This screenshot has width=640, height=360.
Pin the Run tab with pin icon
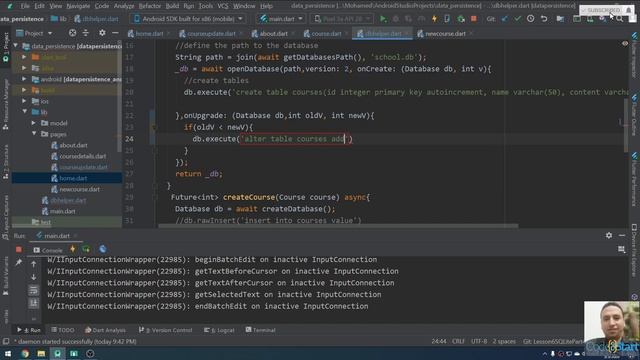(x=18, y=263)
